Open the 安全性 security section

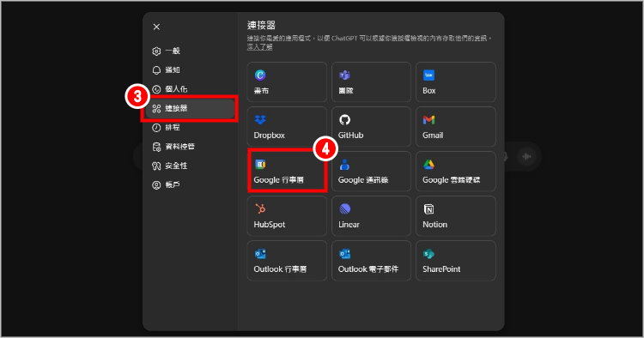[x=190, y=166]
